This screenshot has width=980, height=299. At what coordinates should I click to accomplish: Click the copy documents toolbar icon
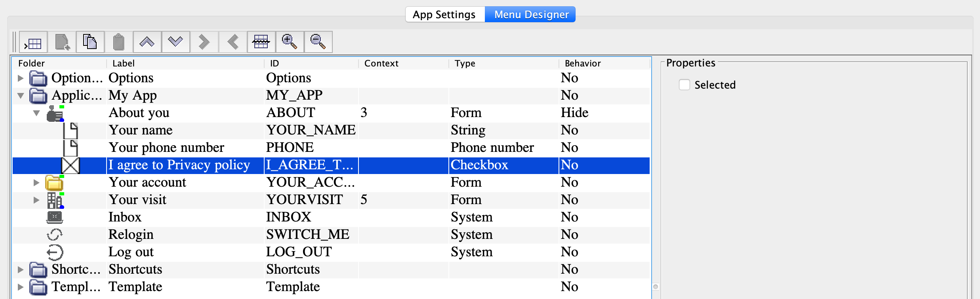coord(90,42)
